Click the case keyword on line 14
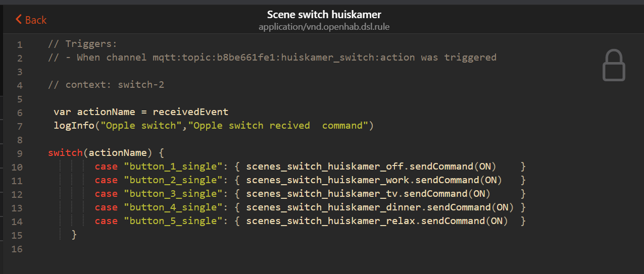The height and width of the screenshot is (274, 644). click(106, 221)
